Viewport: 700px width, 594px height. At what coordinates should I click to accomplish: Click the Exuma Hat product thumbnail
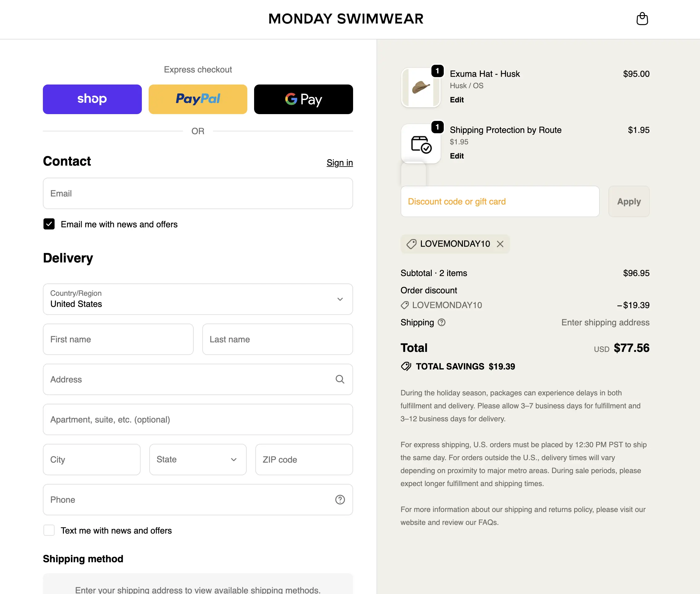(x=421, y=88)
